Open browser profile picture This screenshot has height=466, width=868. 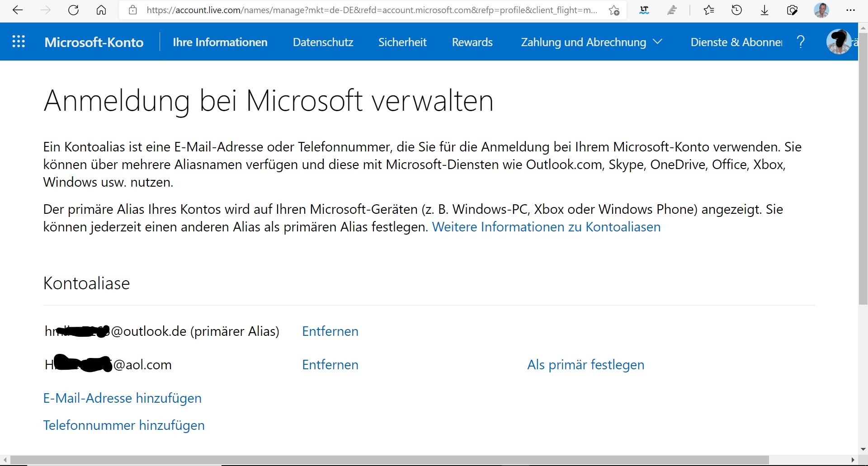[x=821, y=10]
